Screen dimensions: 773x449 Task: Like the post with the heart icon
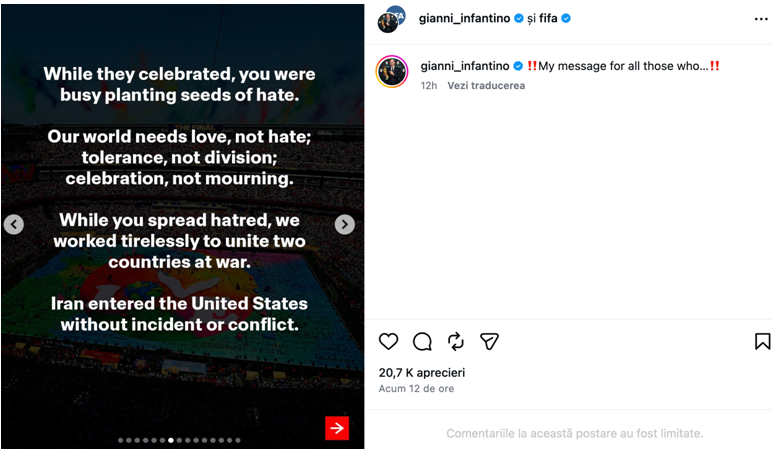pyautogui.click(x=388, y=341)
